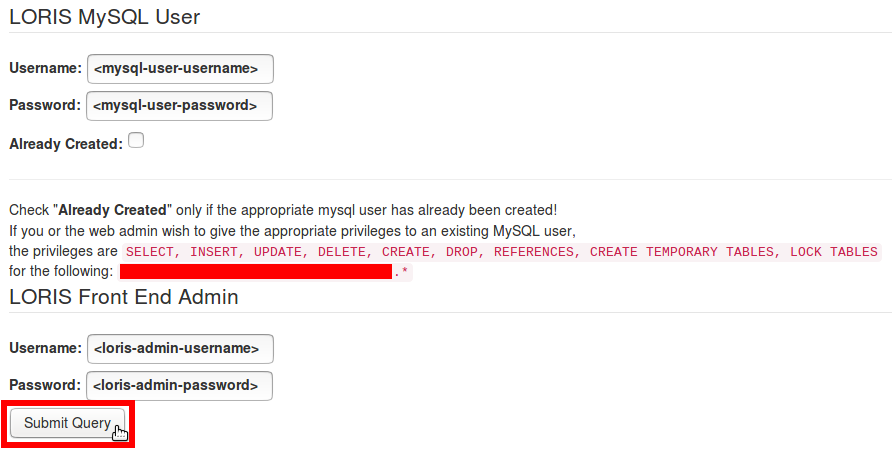This screenshot has height=452, width=892.
Task: Select the Front End Admin Password field
Action: pyautogui.click(x=179, y=386)
